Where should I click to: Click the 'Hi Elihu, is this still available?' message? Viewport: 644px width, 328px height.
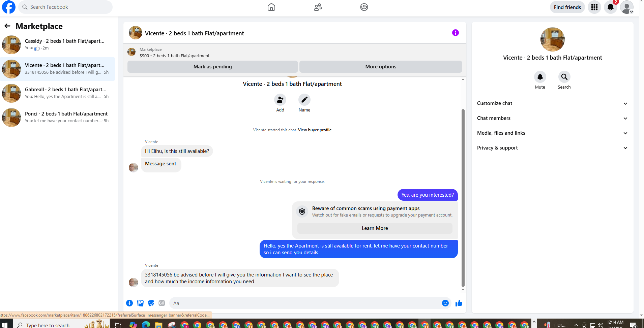[x=177, y=151]
